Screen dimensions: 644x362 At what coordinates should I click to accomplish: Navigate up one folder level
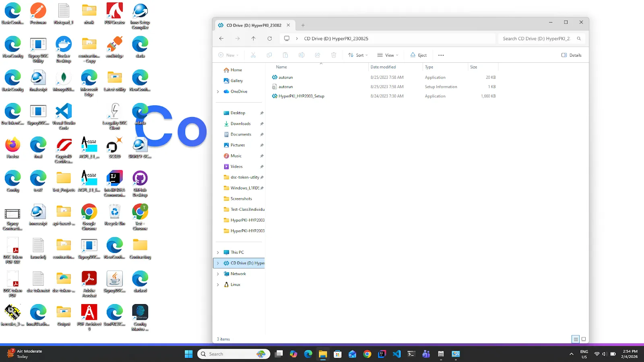click(253, 39)
